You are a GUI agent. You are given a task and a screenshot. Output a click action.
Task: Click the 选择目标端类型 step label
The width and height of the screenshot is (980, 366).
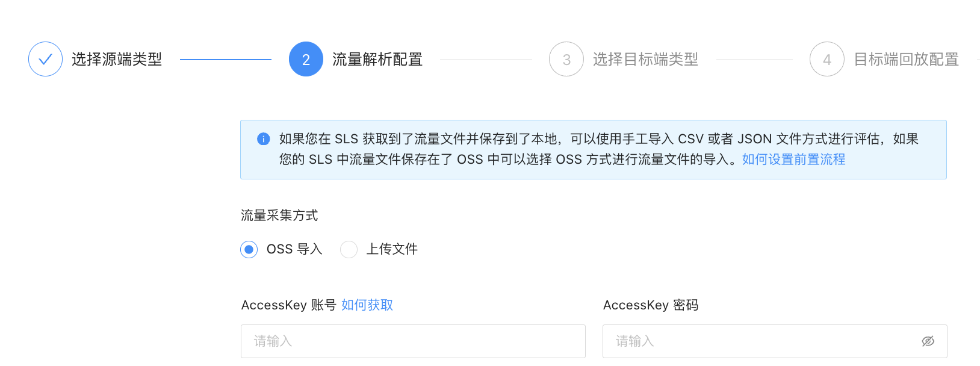pyautogui.click(x=645, y=59)
